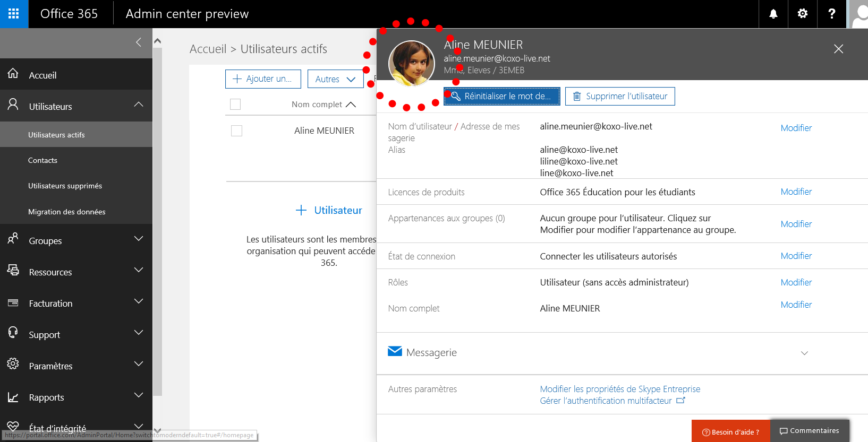Expand the Groupes menu chevron
The width and height of the screenshot is (868, 442).
139,239
